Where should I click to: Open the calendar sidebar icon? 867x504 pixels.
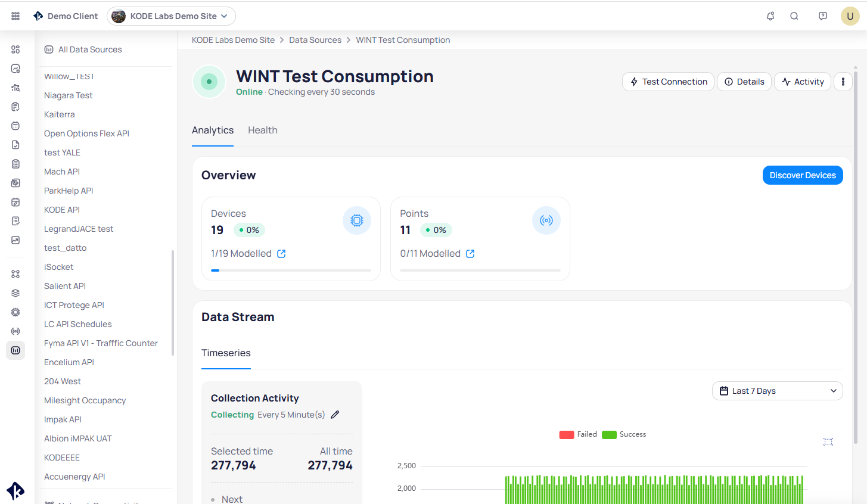click(x=15, y=126)
